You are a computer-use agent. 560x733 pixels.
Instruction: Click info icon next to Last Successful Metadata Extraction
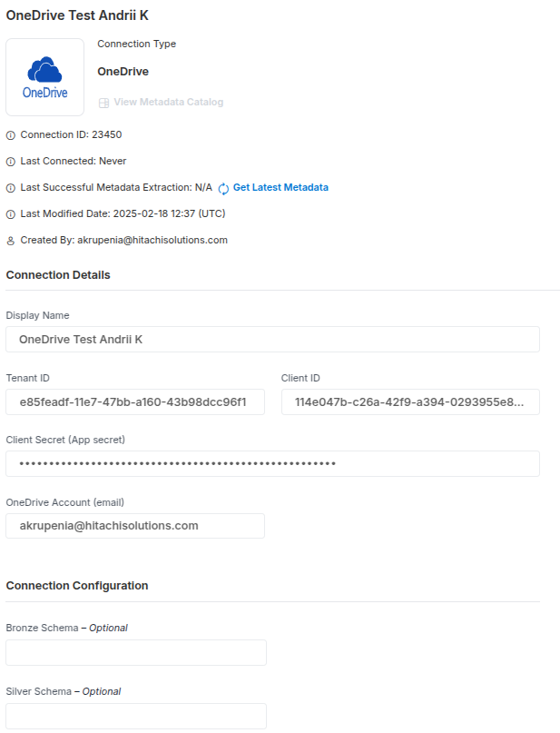point(10,188)
